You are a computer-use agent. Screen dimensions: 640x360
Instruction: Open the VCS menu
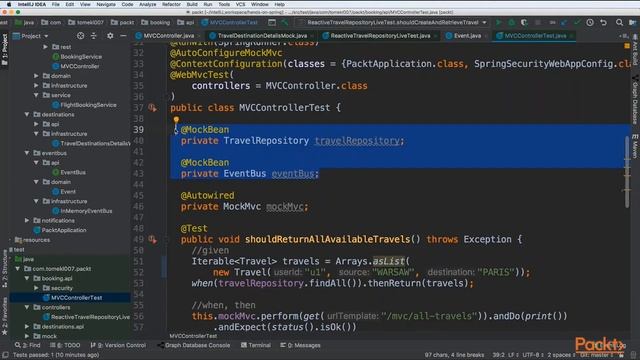[240, 4]
